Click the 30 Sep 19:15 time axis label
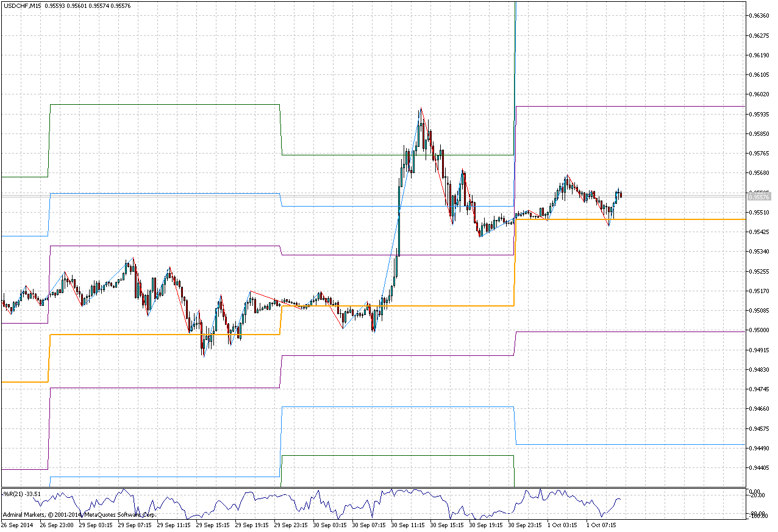Image resolution: width=778 pixels, height=532 pixels. pyautogui.click(x=487, y=524)
